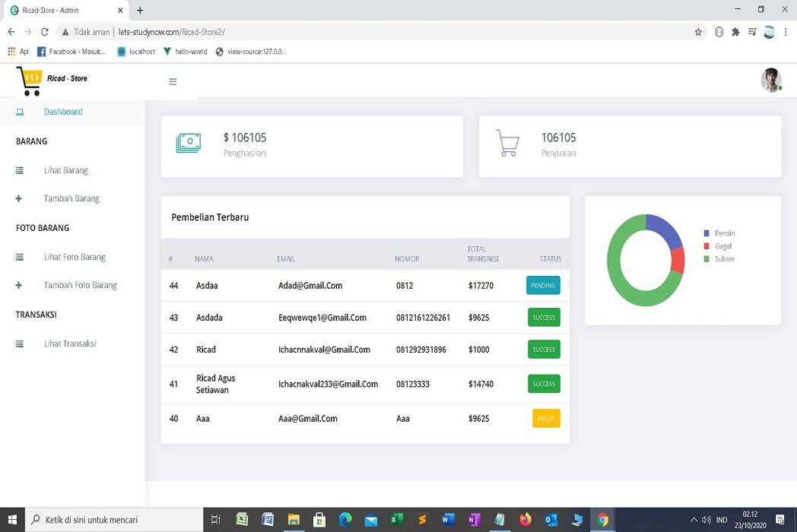The width and height of the screenshot is (797, 532).
Task: Toggle Sukses legend color in chart
Action: pyautogui.click(x=707, y=258)
